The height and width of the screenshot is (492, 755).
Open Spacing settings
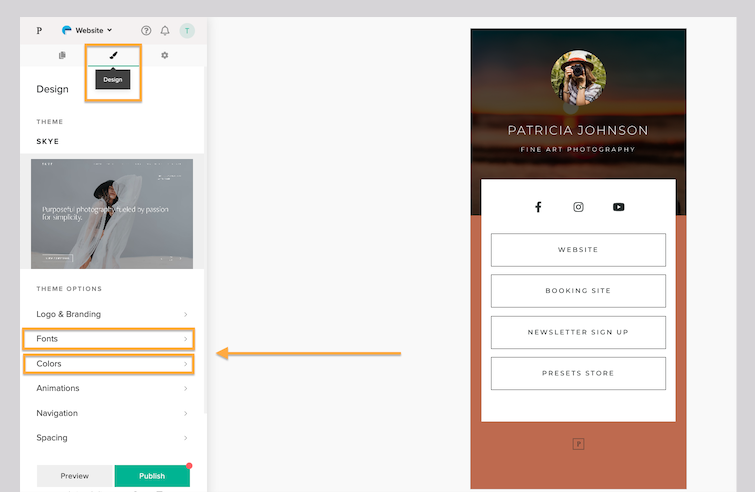(x=112, y=438)
